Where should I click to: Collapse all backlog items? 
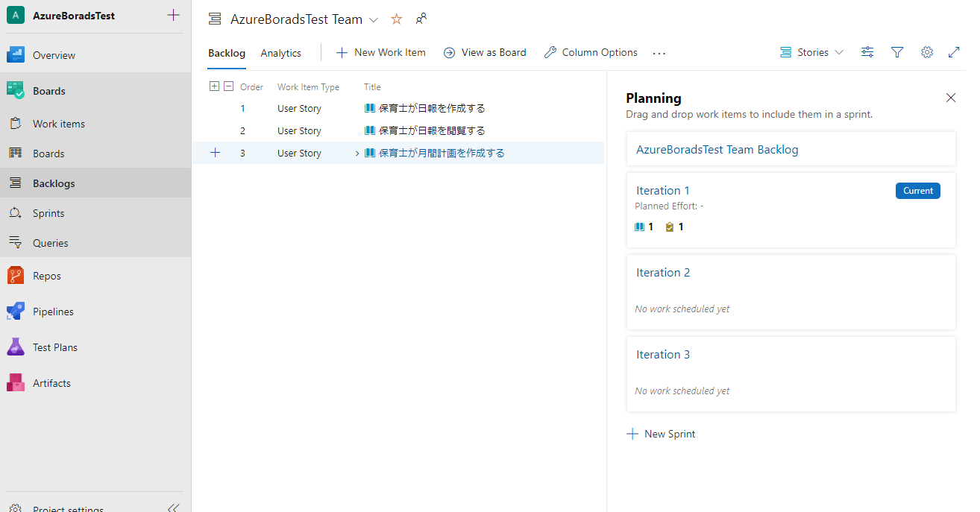pyautogui.click(x=229, y=86)
